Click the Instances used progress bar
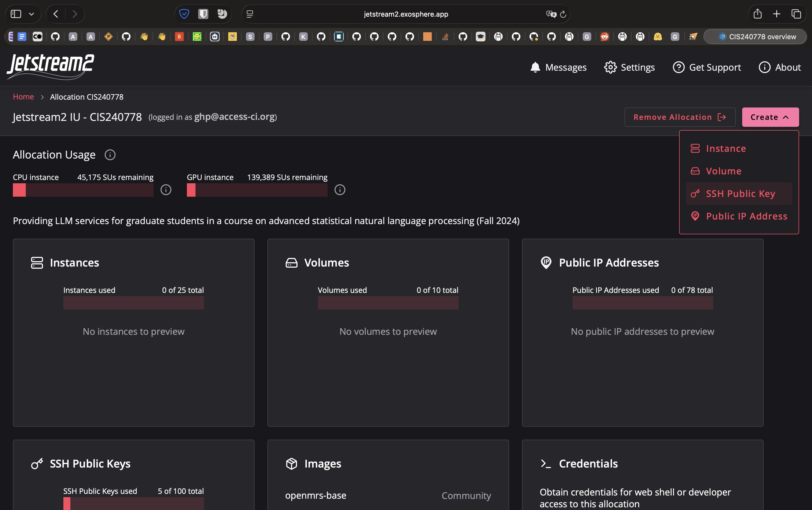This screenshot has height=510, width=812. click(x=133, y=303)
